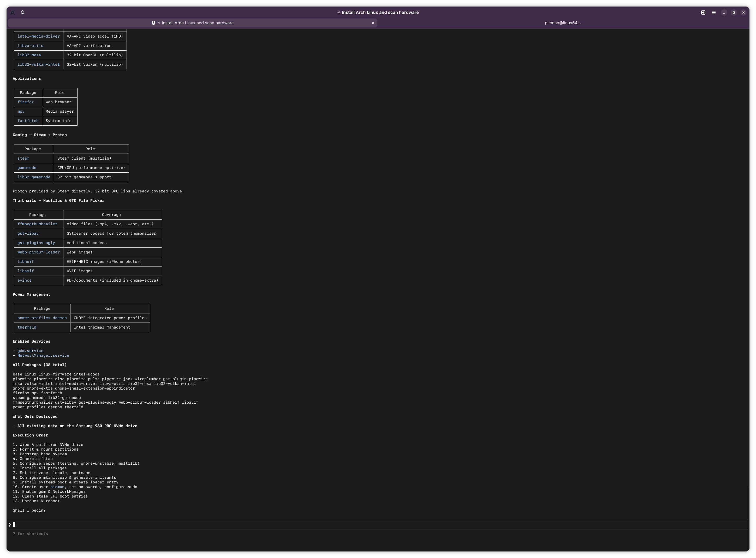Click the new tab plus icon
This screenshot has width=756, height=558.
(703, 13)
